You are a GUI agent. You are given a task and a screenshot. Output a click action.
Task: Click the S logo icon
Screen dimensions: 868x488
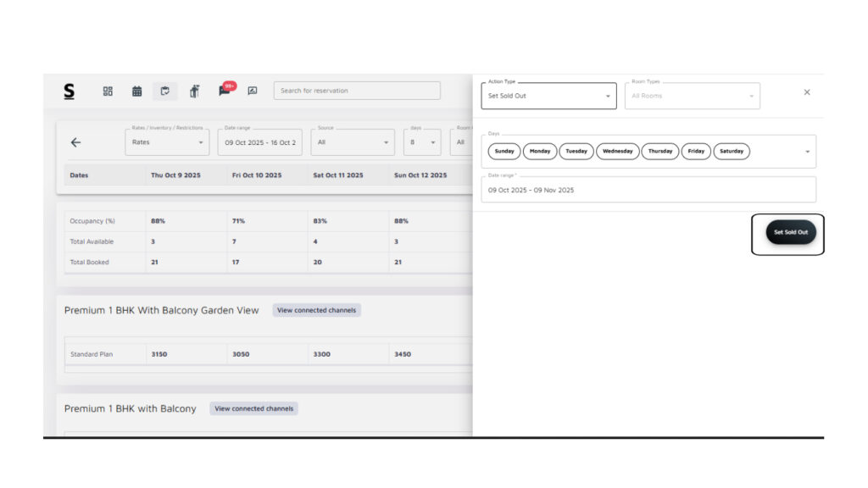(x=70, y=91)
